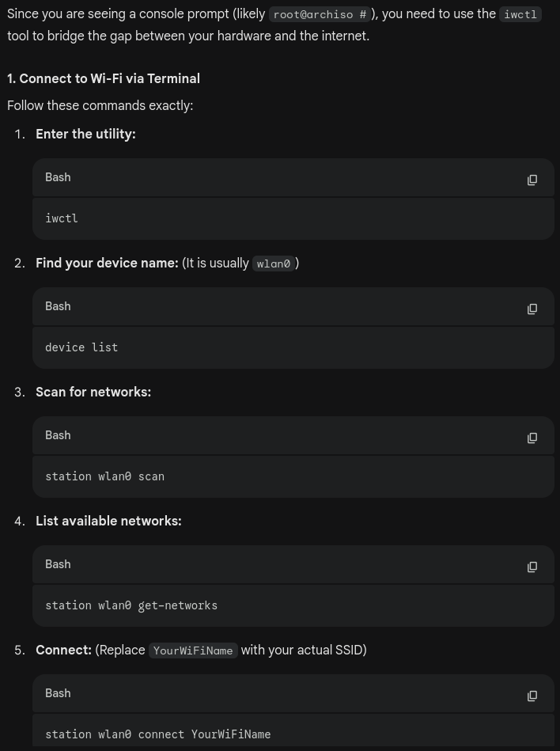560x751 pixels.
Task: Click the Connect step label in item five
Action: coord(63,650)
